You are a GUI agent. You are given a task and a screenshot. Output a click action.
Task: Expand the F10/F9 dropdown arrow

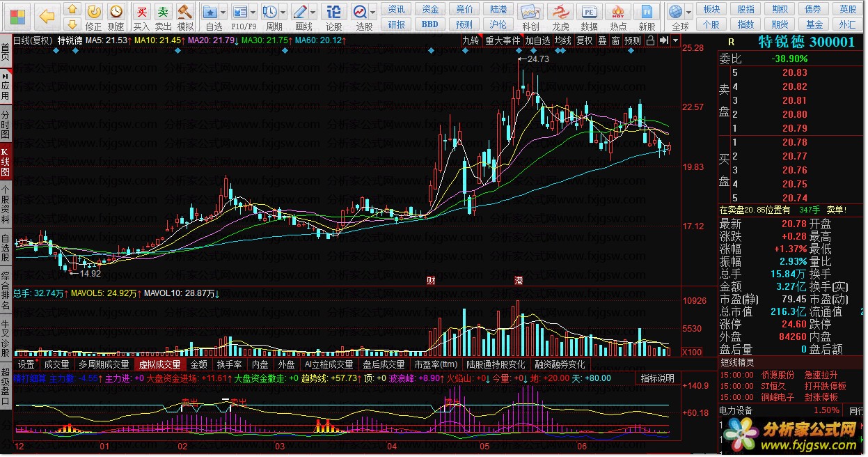click(x=253, y=13)
